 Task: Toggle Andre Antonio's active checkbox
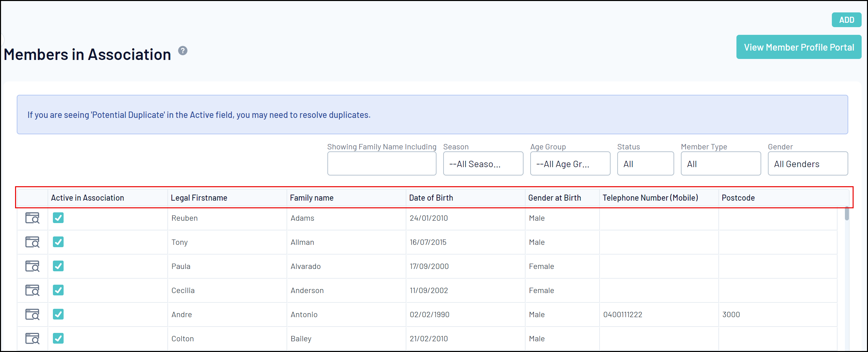pyautogui.click(x=58, y=314)
